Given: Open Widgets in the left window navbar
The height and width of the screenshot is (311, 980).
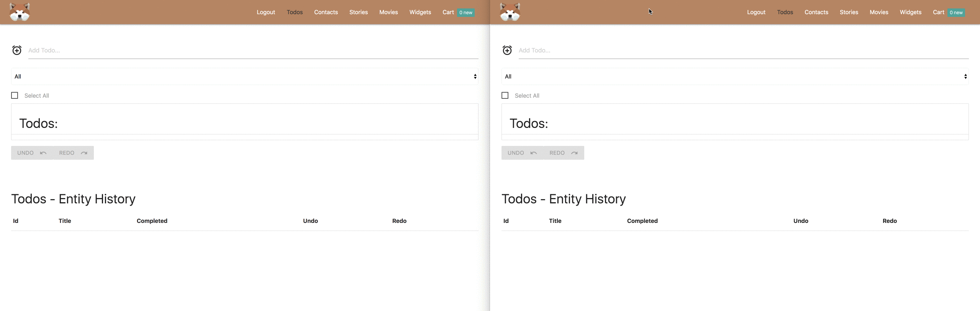Looking at the screenshot, I should pos(420,12).
